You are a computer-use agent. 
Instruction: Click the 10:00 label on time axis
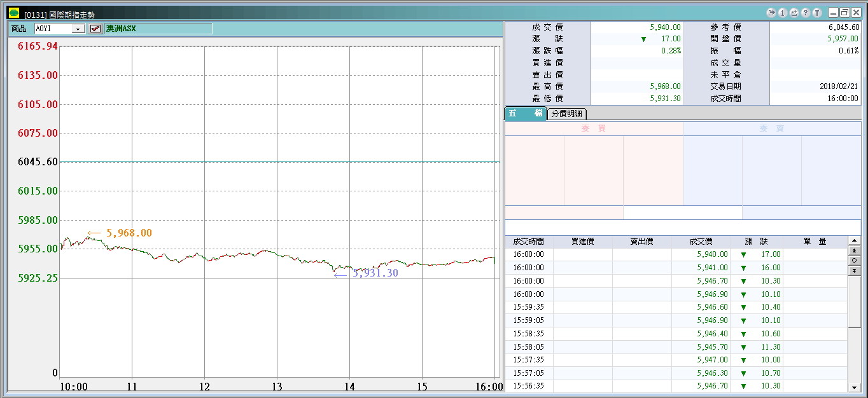[x=74, y=387]
